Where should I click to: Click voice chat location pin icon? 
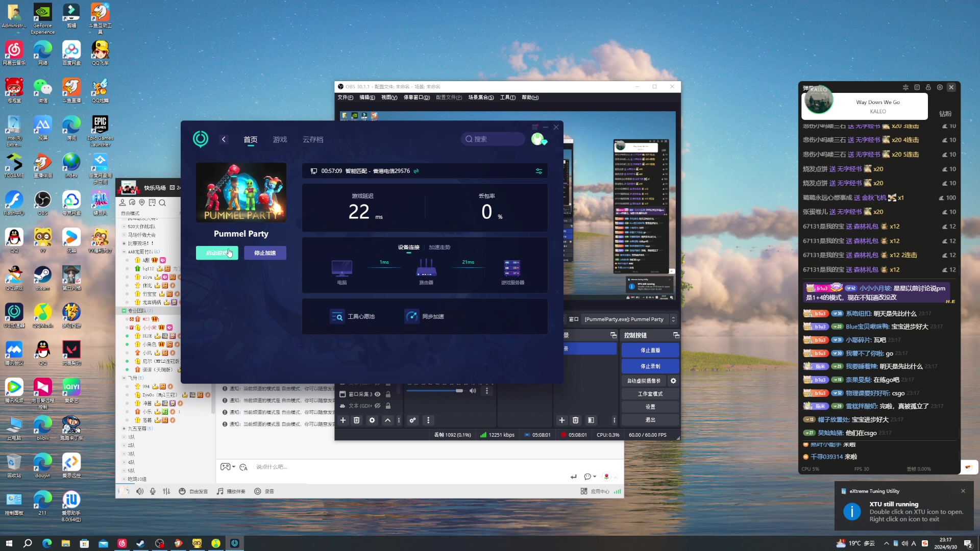142,203
